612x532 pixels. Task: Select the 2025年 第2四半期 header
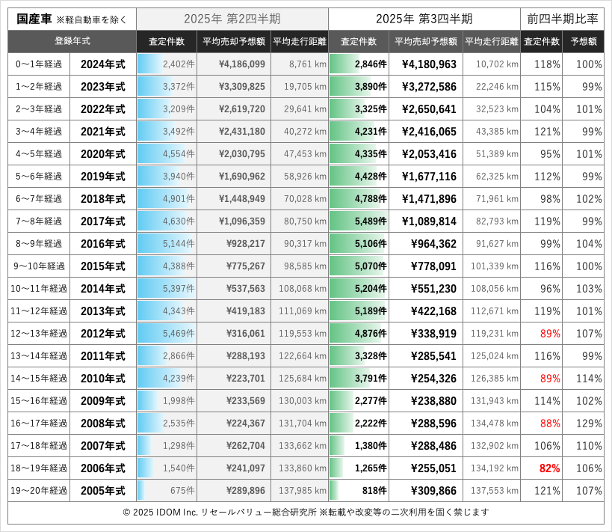pos(232,19)
